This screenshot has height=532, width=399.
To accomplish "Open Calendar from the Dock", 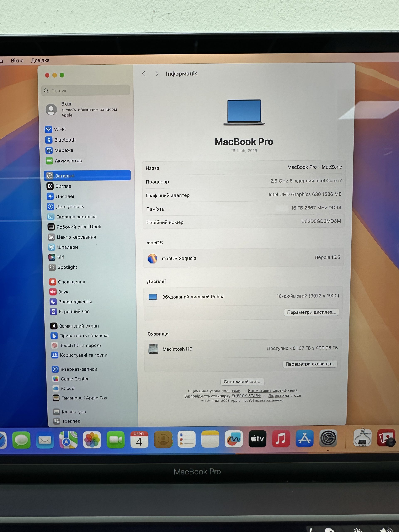I will coord(139,439).
